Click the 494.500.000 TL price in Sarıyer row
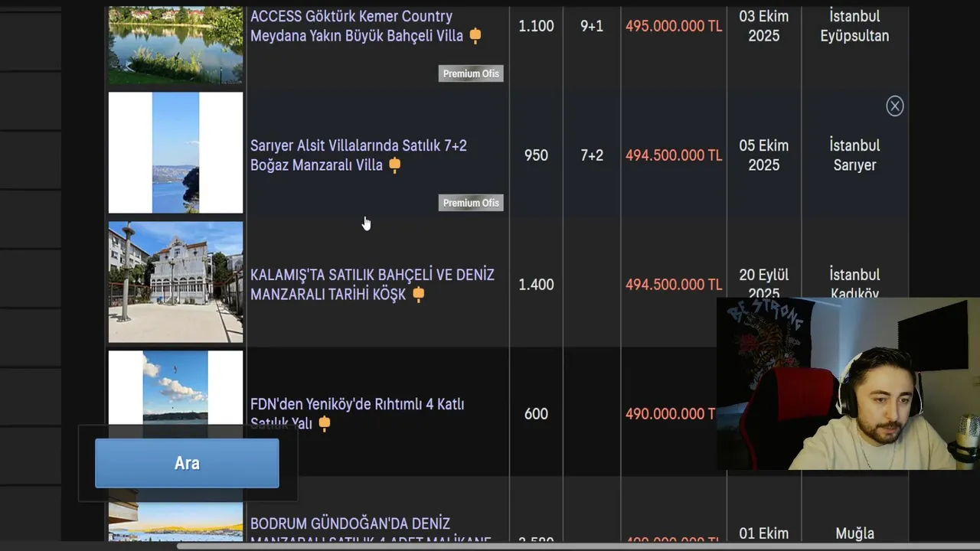The image size is (980, 551). (674, 155)
